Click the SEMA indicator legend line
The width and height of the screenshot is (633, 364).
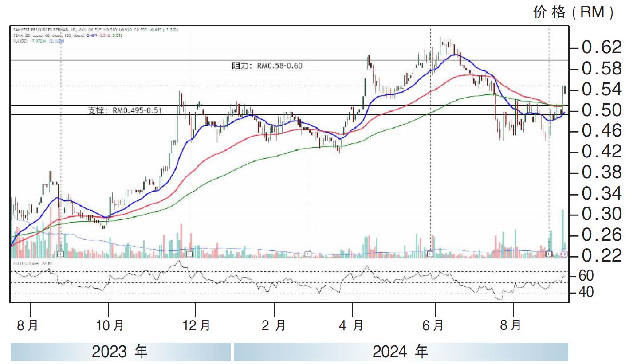(x=67, y=35)
